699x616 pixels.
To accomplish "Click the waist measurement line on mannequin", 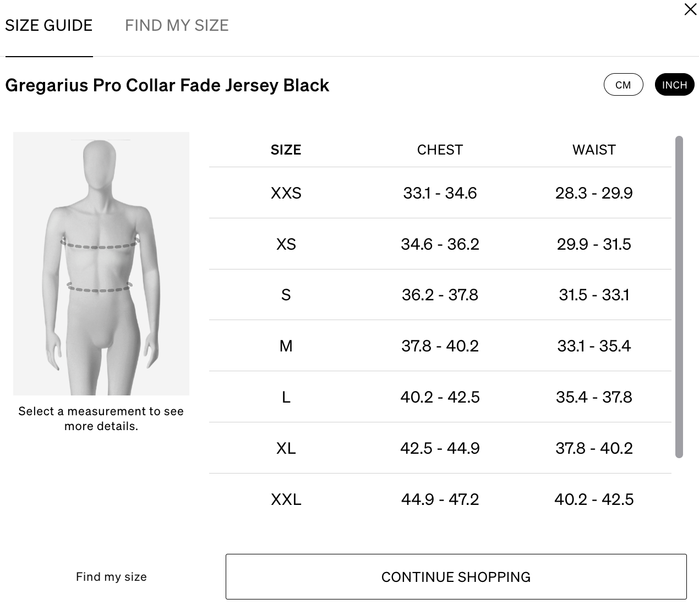I will click(x=100, y=287).
